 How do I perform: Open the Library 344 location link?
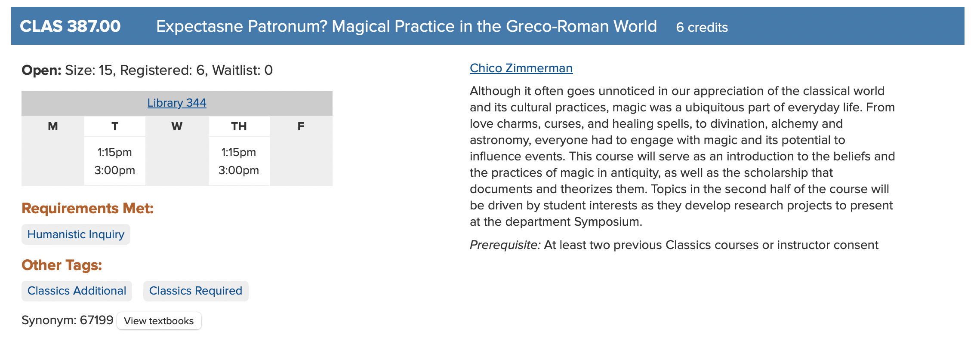(177, 103)
